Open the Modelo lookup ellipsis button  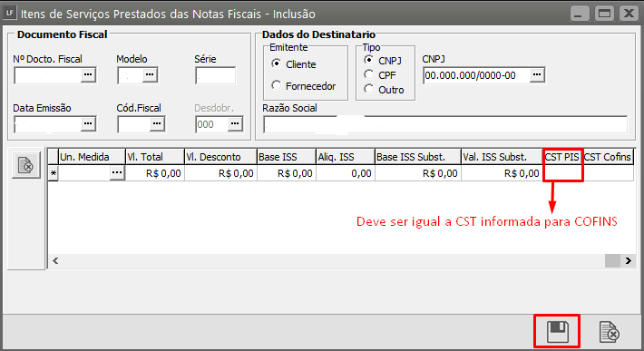[150, 75]
